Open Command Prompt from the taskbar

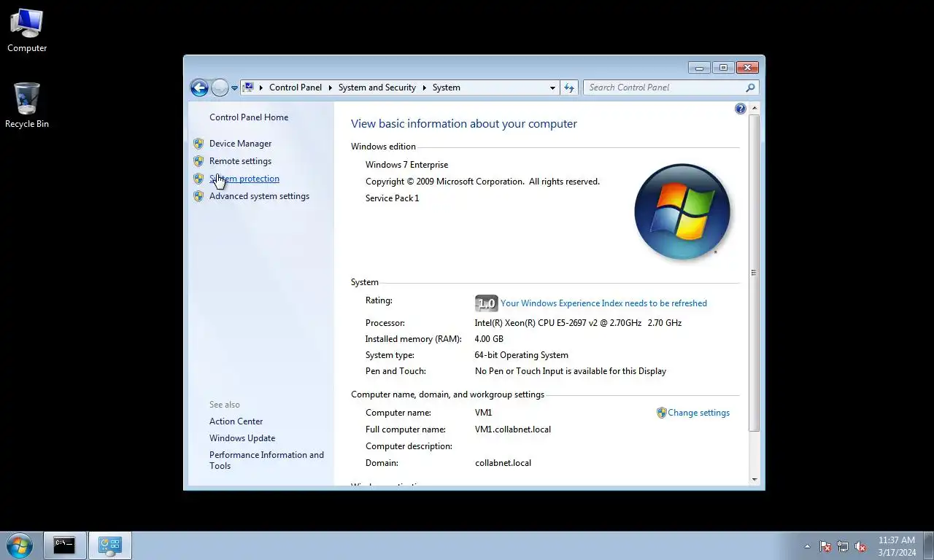pos(64,545)
